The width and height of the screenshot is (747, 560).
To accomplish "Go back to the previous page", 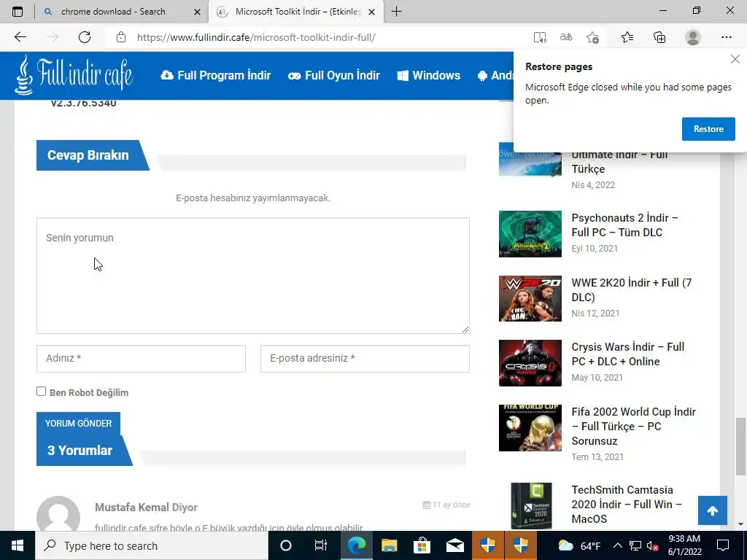I will pos(20,37).
